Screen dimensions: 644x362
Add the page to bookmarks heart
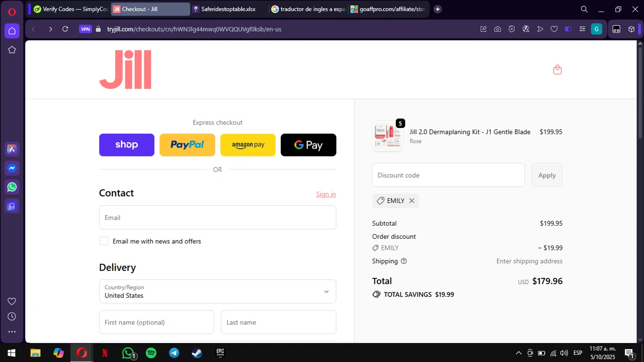[554, 29]
